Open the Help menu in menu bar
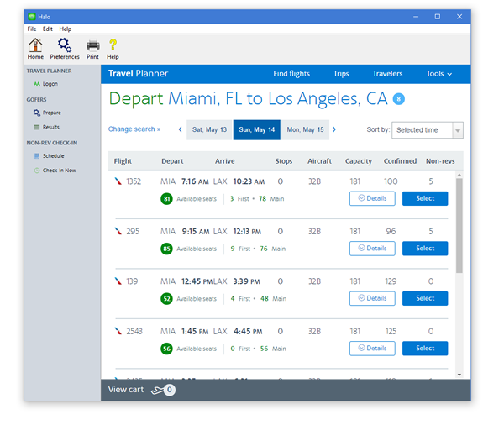This screenshot has height=425, width=504. pyautogui.click(x=66, y=29)
